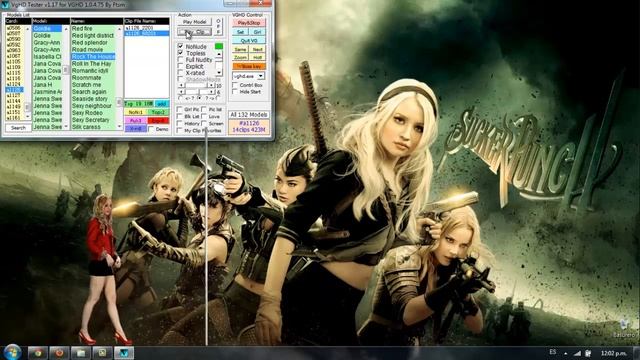Image resolution: width=640 pixels, height=360 pixels.
Task: Toggle the Hide Start checkbox
Action: (x=235, y=92)
